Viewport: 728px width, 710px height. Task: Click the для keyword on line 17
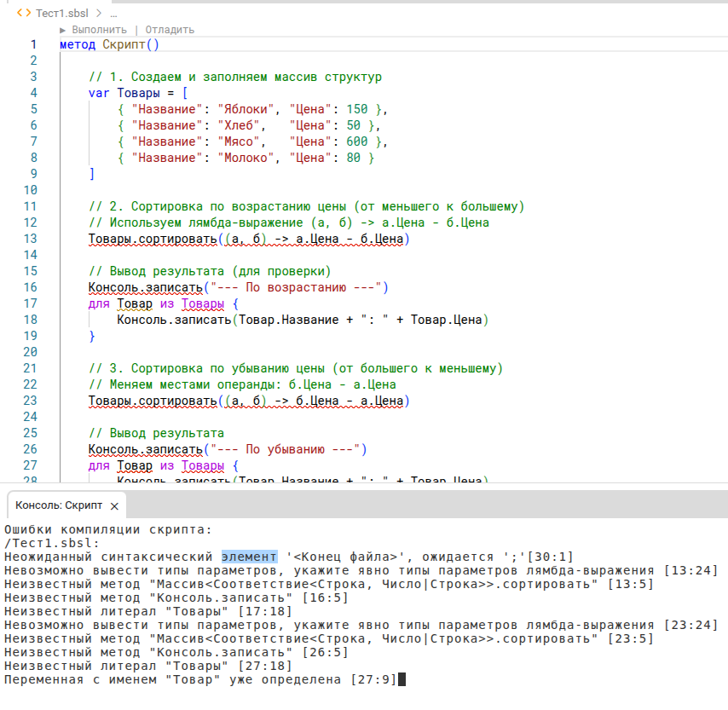[x=99, y=303]
